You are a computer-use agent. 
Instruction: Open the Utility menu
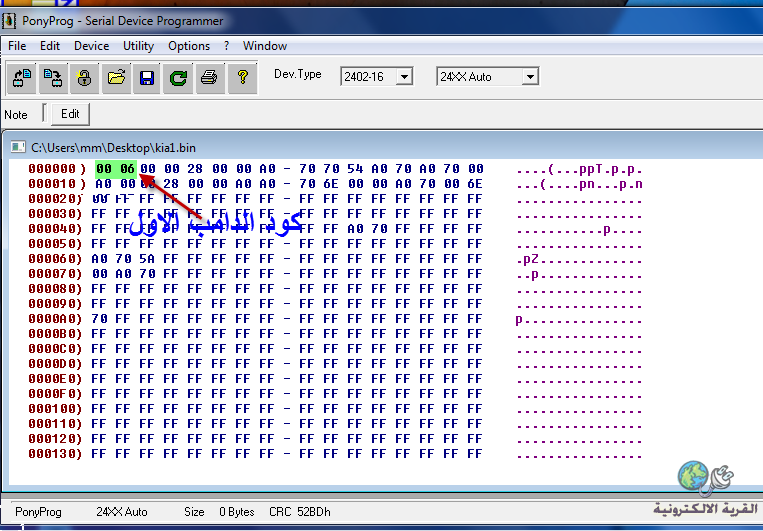tap(138, 46)
